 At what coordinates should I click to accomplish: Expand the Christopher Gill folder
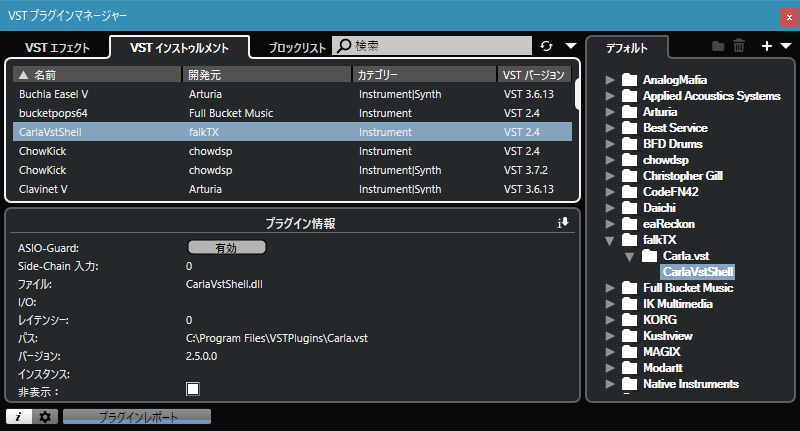pyautogui.click(x=610, y=176)
